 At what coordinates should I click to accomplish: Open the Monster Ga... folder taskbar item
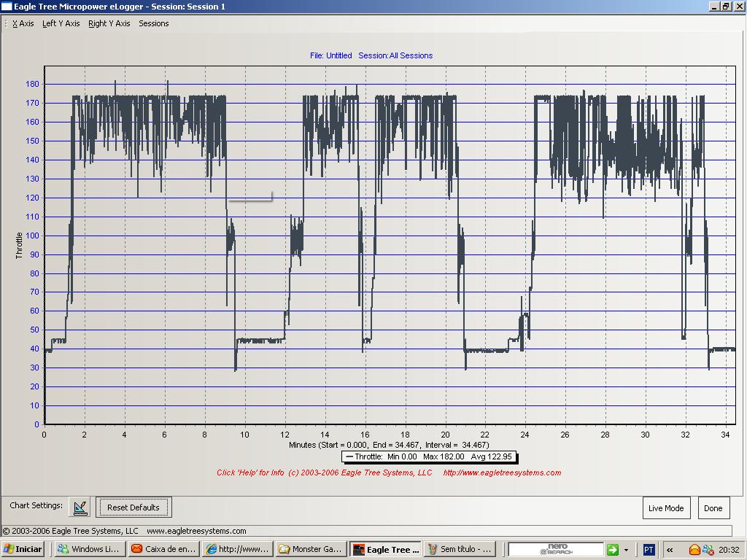coord(310,550)
